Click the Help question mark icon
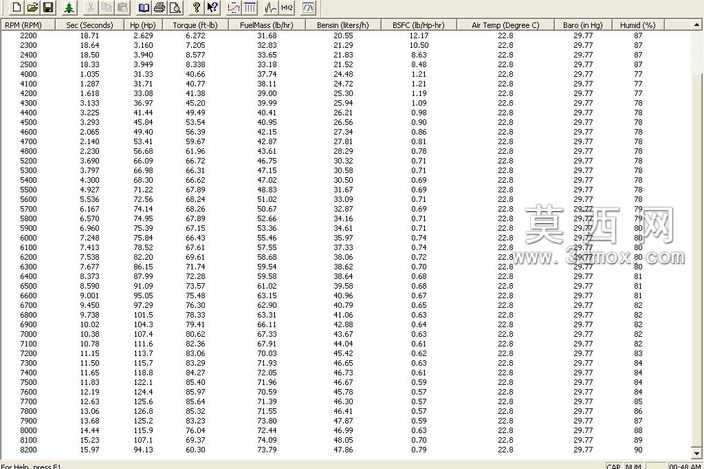Viewport: 704px width, 469px height. tap(196, 7)
